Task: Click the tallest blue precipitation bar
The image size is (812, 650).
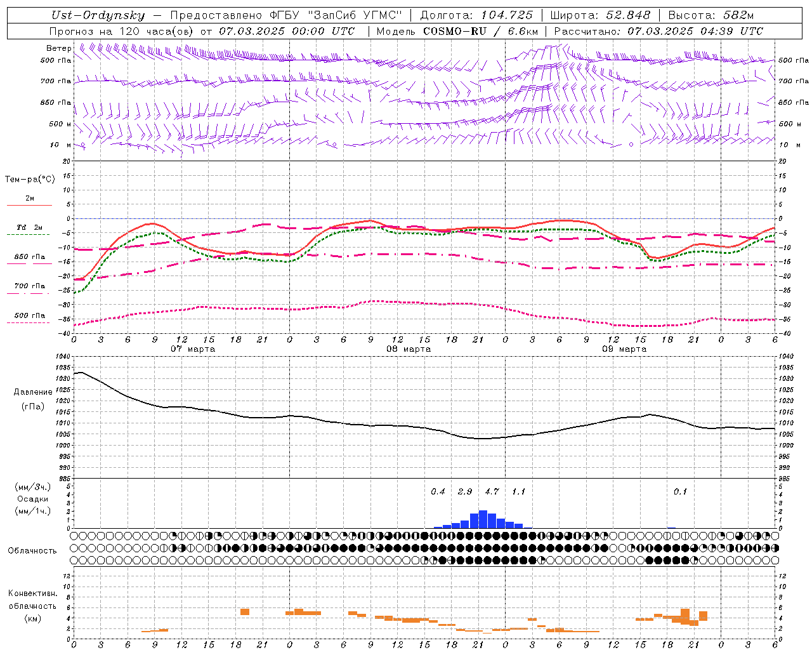Action: [x=483, y=519]
